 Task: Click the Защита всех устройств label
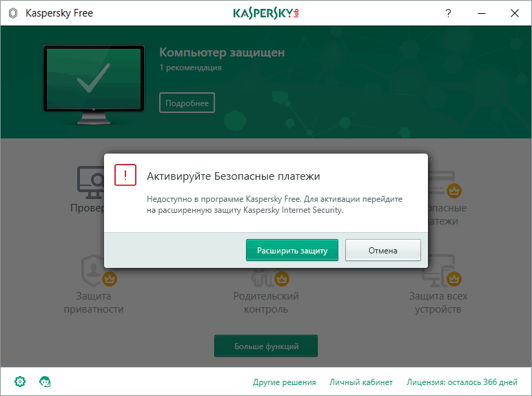tap(438, 302)
